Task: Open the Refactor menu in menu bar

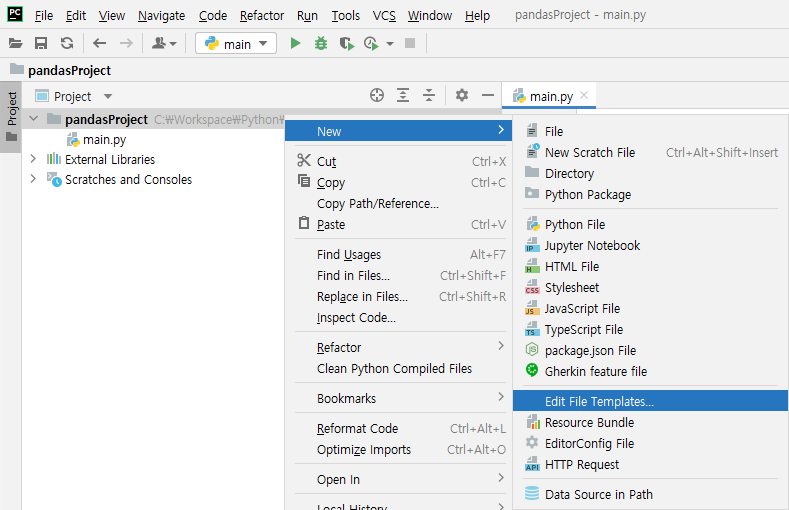Action: coord(262,16)
